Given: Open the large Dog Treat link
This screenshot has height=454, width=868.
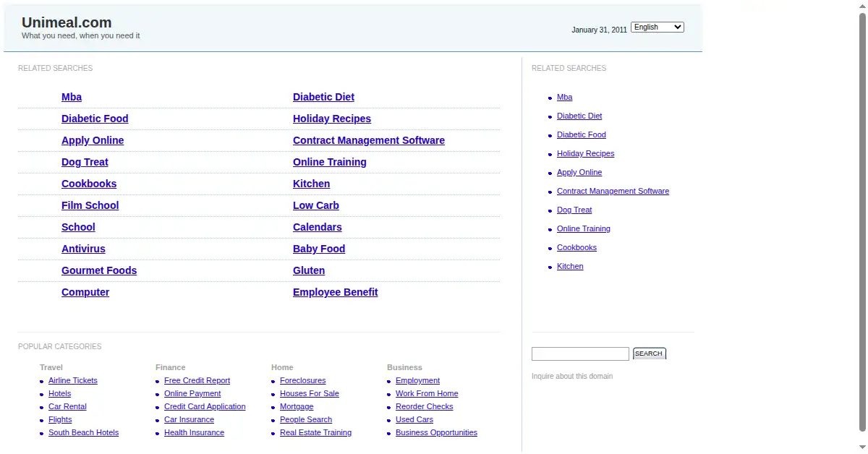Looking at the screenshot, I should point(85,162).
